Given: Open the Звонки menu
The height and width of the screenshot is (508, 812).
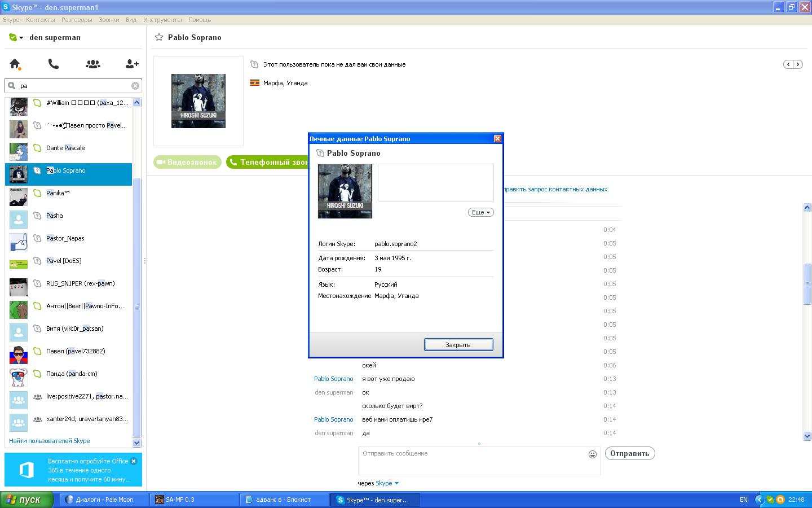Looking at the screenshot, I should pos(109,20).
